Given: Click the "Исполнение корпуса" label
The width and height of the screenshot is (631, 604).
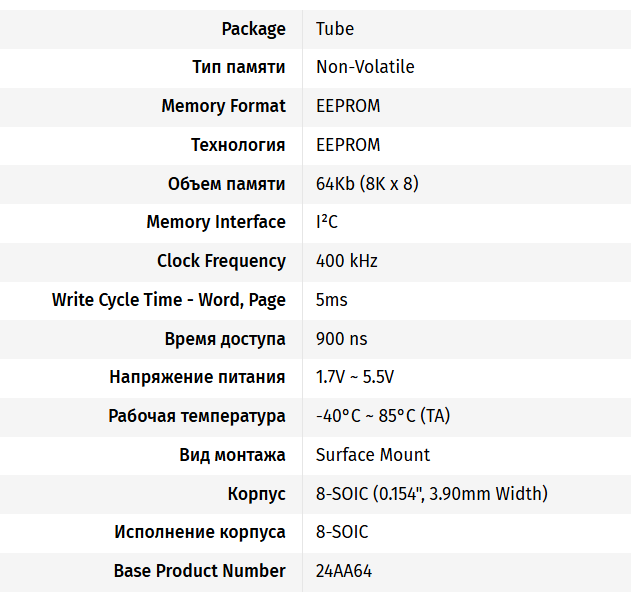Looking at the screenshot, I should 200,532.
